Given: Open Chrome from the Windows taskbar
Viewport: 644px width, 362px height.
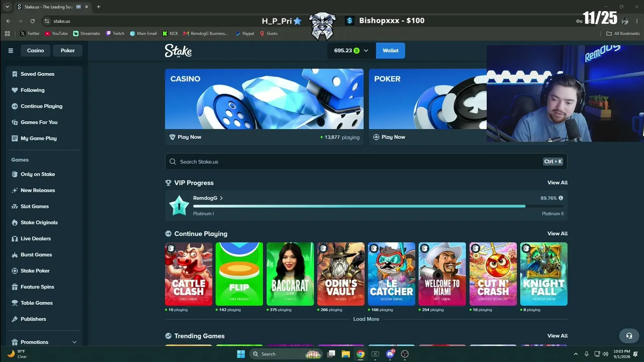Looking at the screenshot, I should 360,354.
